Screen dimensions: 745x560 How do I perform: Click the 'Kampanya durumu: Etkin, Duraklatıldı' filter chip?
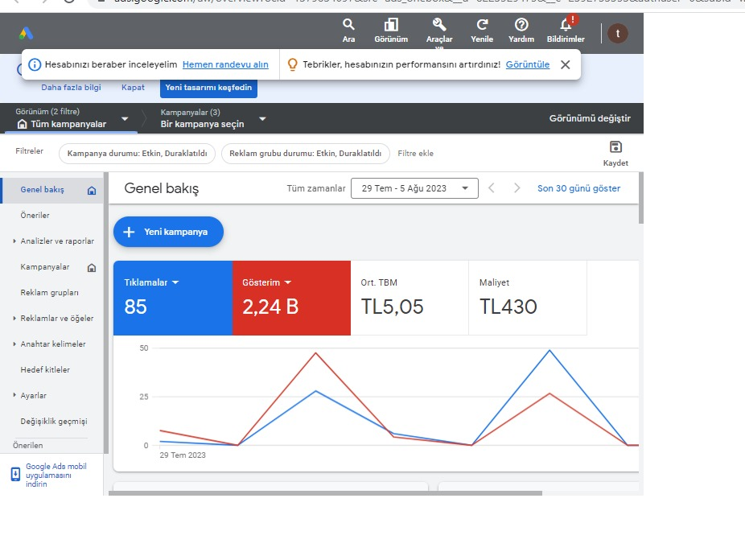(137, 154)
